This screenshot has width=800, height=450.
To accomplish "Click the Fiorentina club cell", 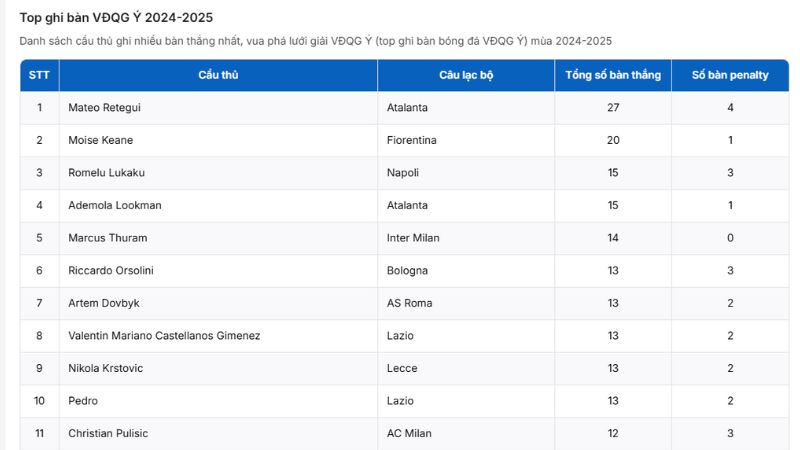I will pyautogui.click(x=412, y=140).
